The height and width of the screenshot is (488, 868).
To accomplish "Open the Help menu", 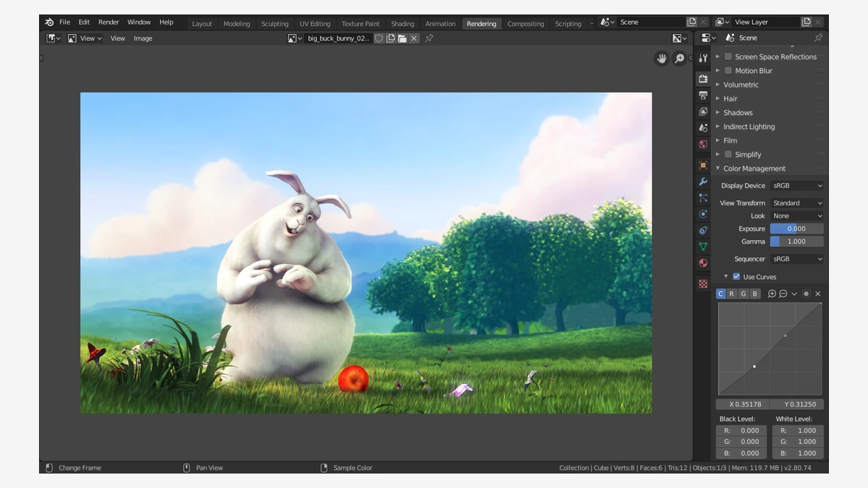I will coord(166,22).
